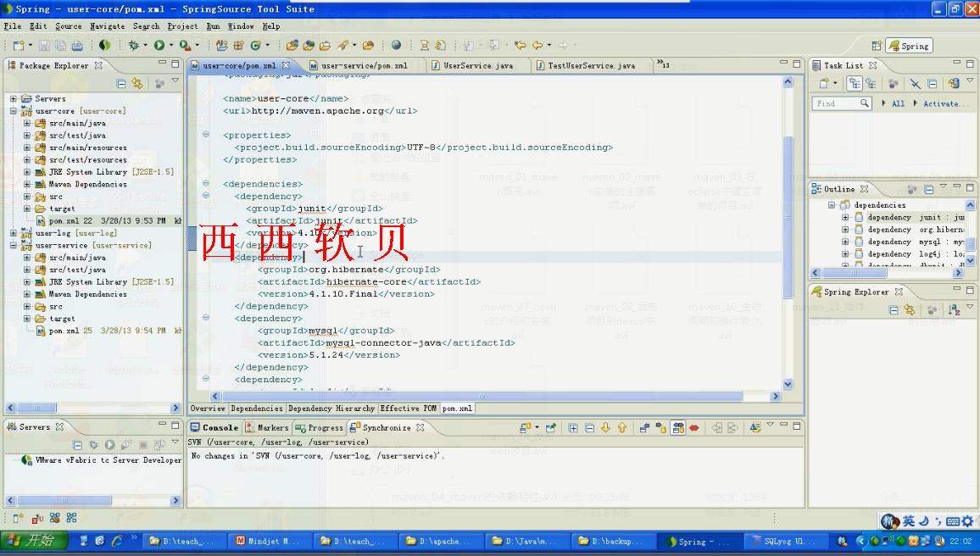Select Categorized presentation in Task List
980x556 pixels.
coord(855,83)
